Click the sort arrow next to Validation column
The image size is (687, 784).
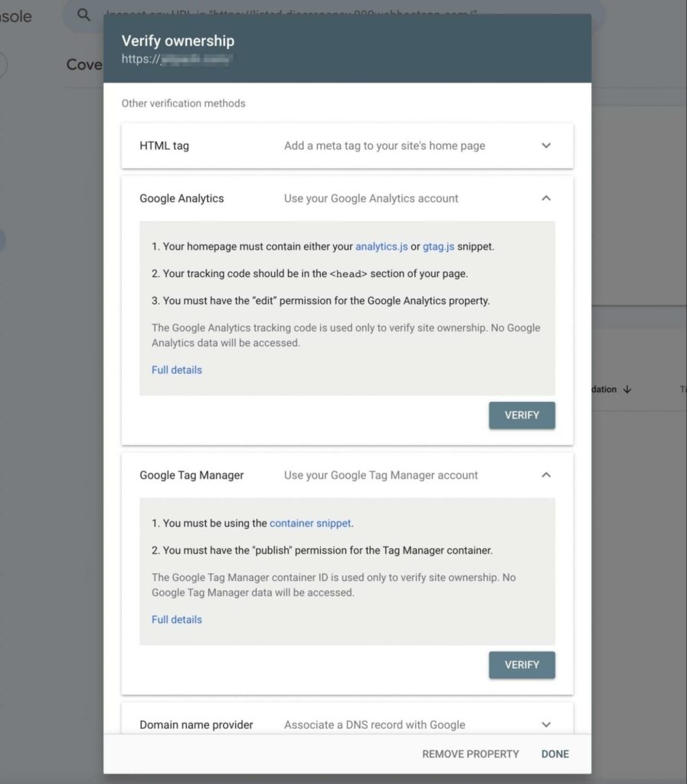coord(627,389)
